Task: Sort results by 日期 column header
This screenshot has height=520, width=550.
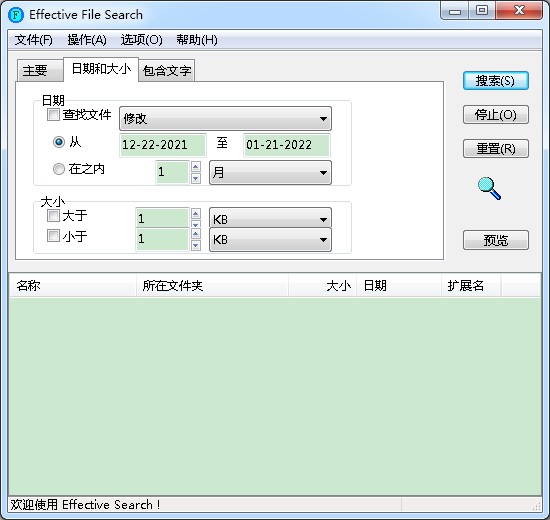Action: pos(399,286)
